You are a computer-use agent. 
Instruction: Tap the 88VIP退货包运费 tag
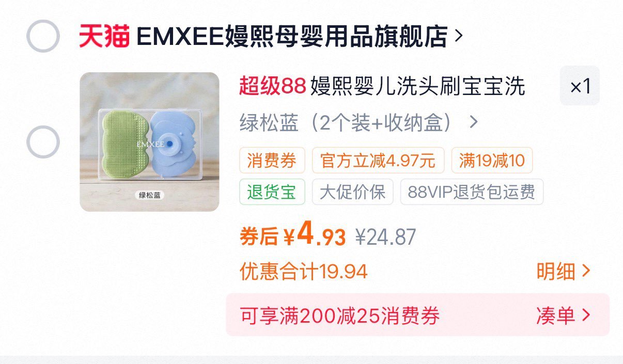tap(472, 192)
